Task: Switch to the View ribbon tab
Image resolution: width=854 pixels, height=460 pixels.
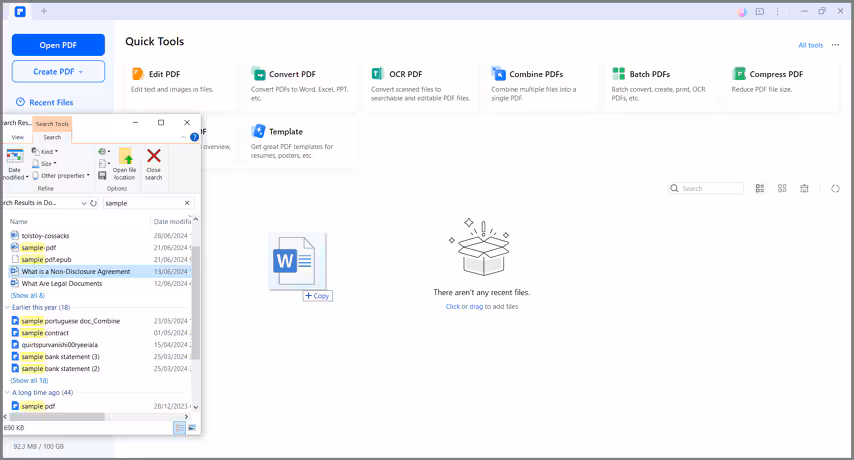Action: point(17,137)
